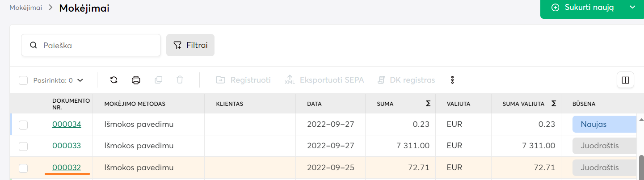Toggle the column layout view icon
The image size is (644, 180).
(625, 80)
